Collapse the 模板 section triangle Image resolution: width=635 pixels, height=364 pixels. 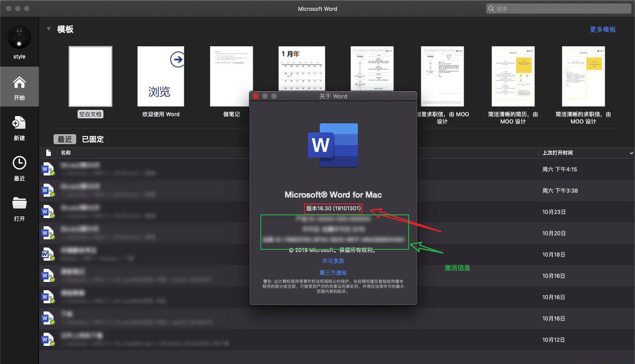click(x=49, y=29)
